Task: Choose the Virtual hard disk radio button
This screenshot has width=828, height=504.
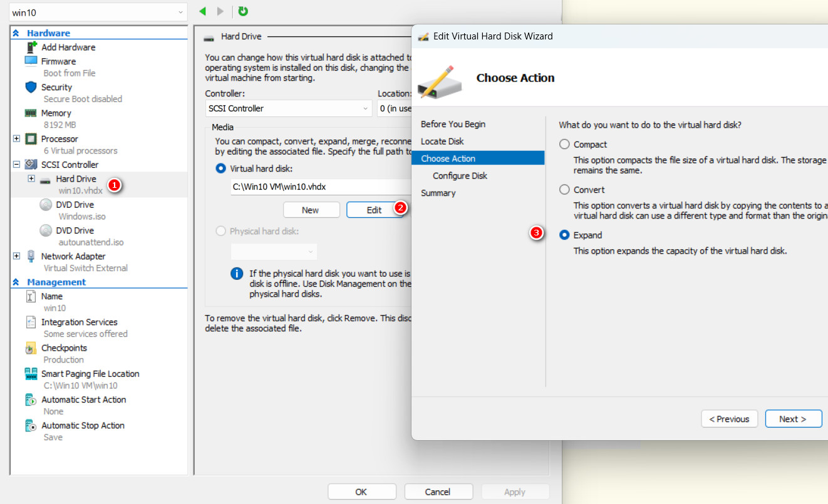Action: click(x=220, y=168)
